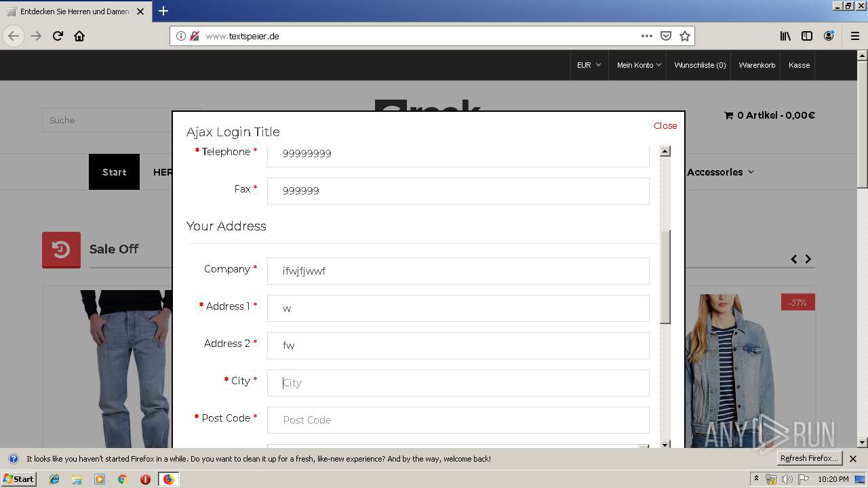Image resolution: width=868 pixels, height=488 pixels.
Task: Open the Library bookshelf icon
Action: (x=785, y=36)
